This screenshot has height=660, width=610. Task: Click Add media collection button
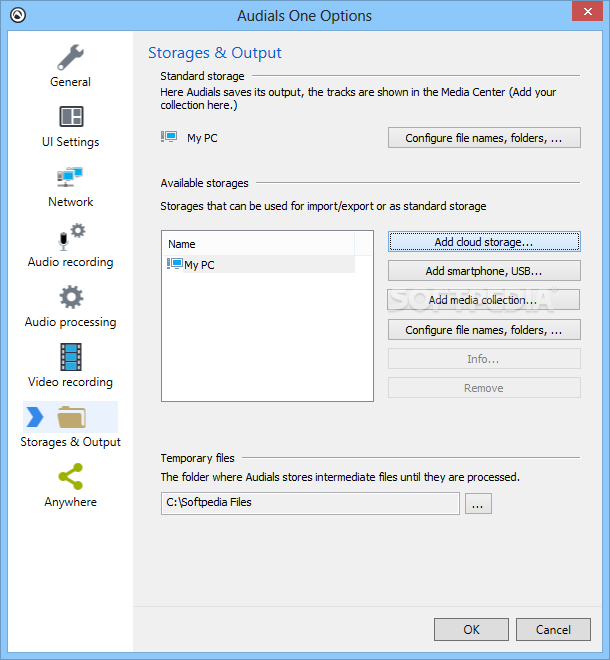click(x=483, y=300)
